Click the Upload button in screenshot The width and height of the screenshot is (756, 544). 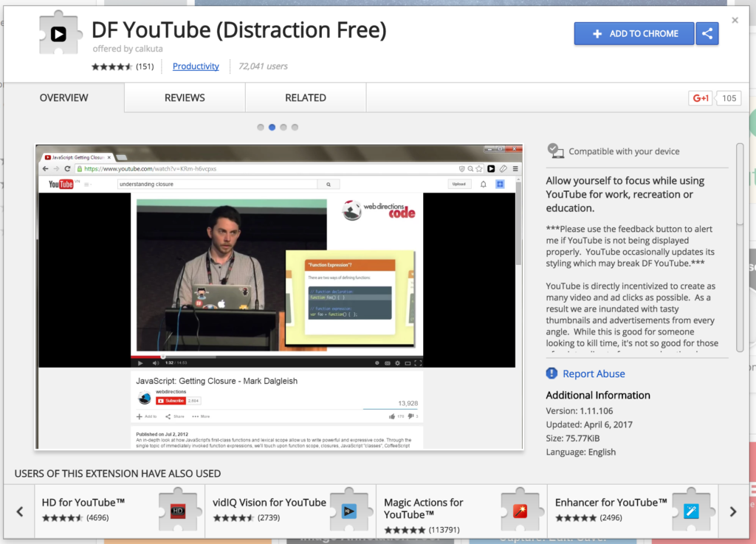click(459, 184)
